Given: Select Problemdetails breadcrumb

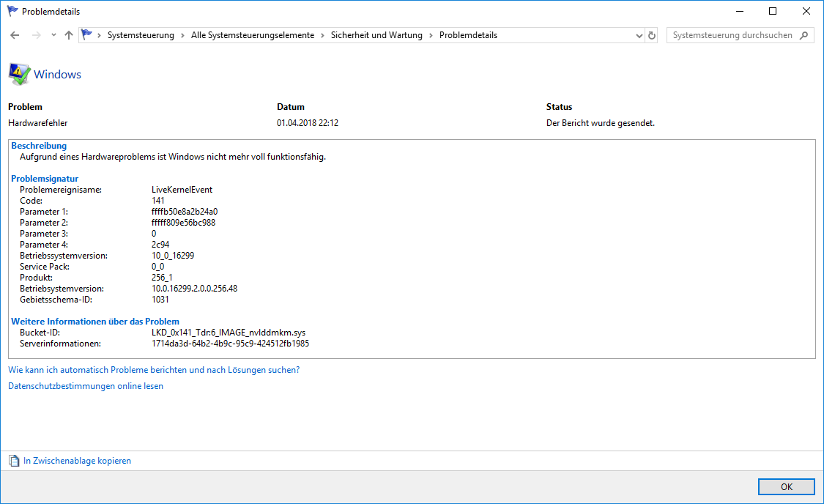Looking at the screenshot, I should coord(468,35).
